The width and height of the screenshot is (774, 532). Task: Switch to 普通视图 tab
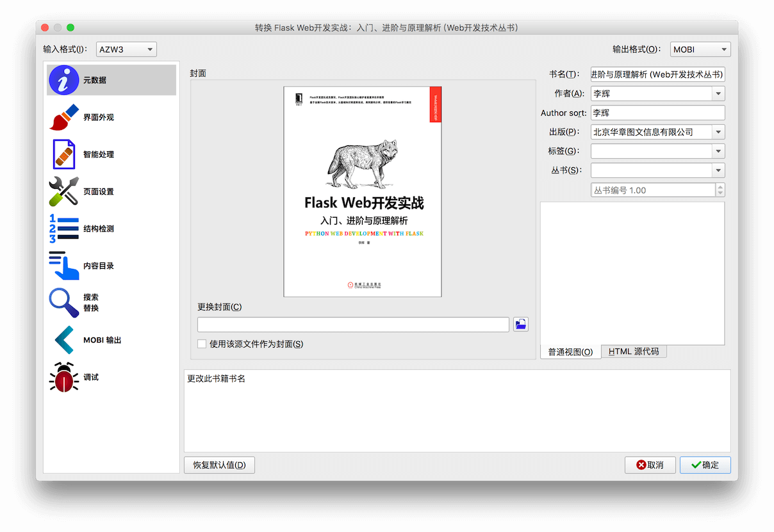click(x=570, y=351)
